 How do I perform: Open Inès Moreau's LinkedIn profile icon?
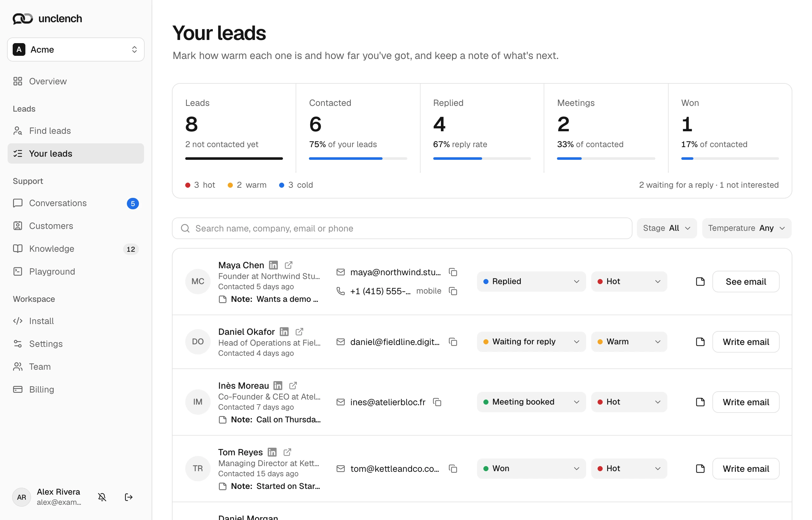(x=278, y=385)
